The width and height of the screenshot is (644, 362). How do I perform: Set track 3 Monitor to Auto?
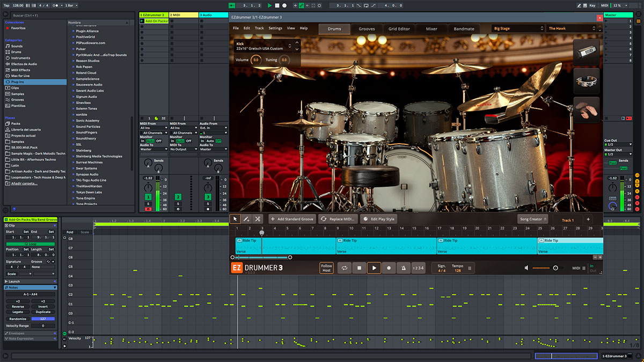[x=210, y=141]
